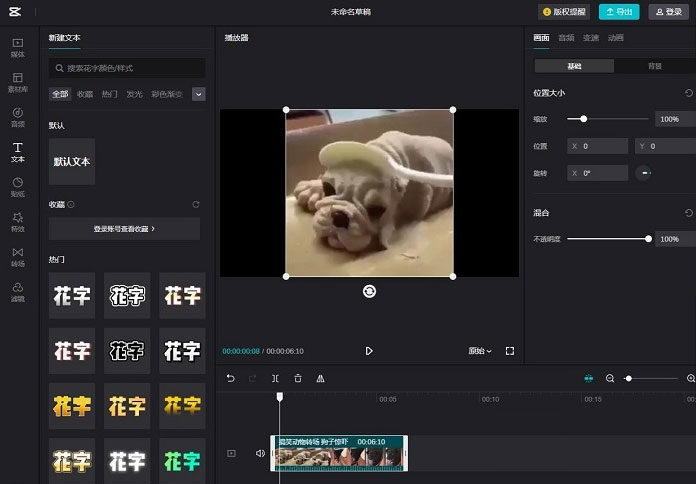Undo the last action in timeline toolbar
This screenshot has height=484, width=696.
pyautogui.click(x=230, y=378)
